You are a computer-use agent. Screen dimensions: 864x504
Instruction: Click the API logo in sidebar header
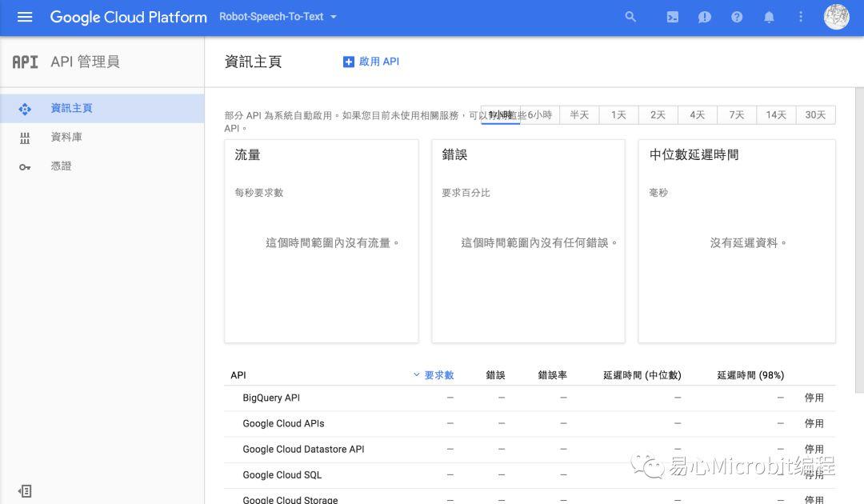coord(26,62)
